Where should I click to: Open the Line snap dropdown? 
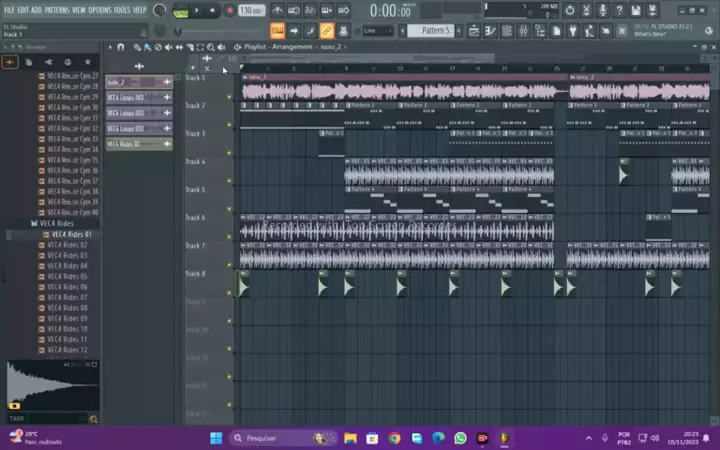tap(377, 31)
